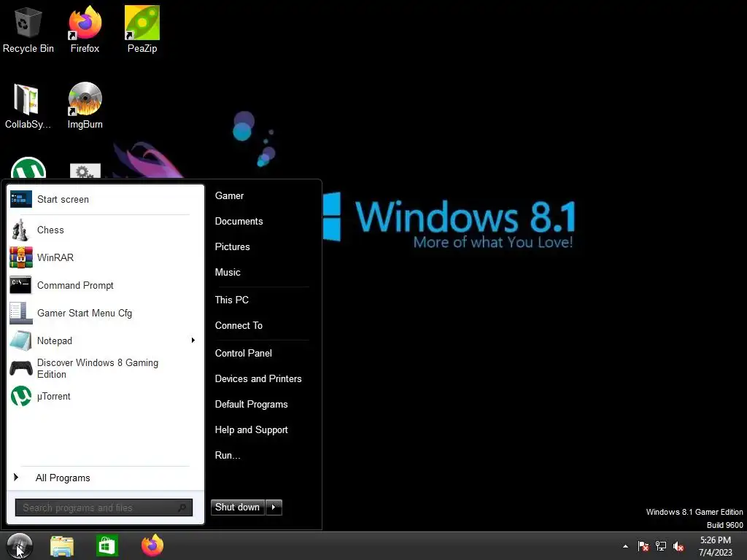Click the taskbar clock showing 5:26 PM

tap(715, 540)
